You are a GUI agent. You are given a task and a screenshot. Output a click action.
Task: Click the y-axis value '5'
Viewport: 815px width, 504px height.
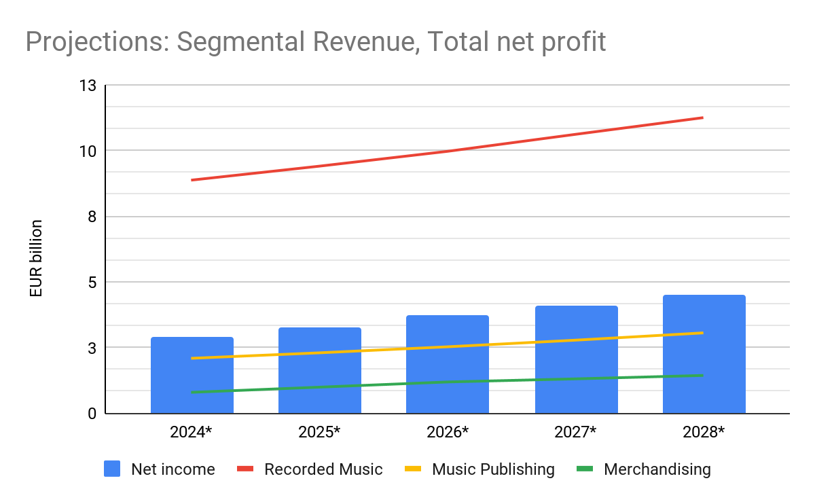93,282
